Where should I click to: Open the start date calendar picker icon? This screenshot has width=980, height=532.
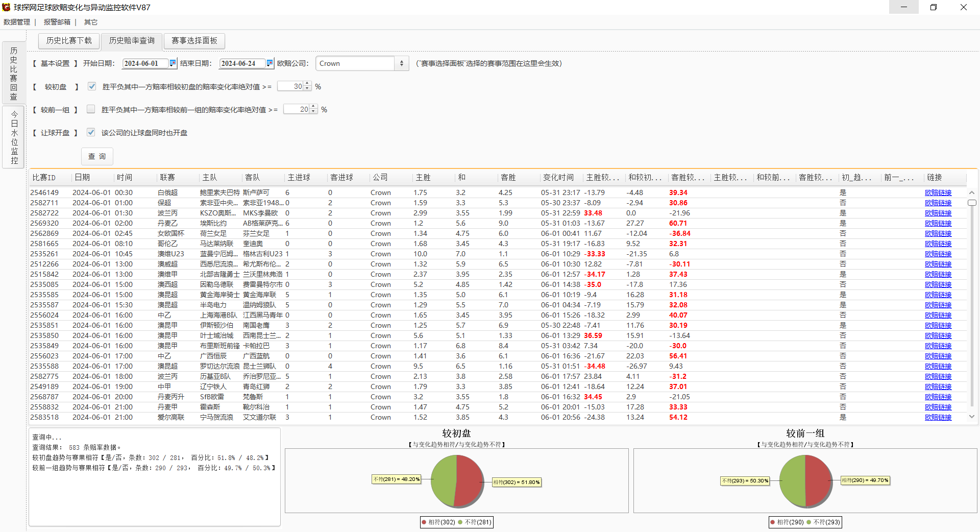[173, 63]
